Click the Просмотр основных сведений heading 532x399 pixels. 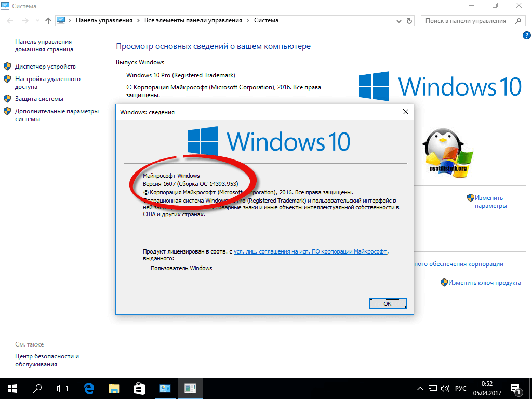coord(213,46)
